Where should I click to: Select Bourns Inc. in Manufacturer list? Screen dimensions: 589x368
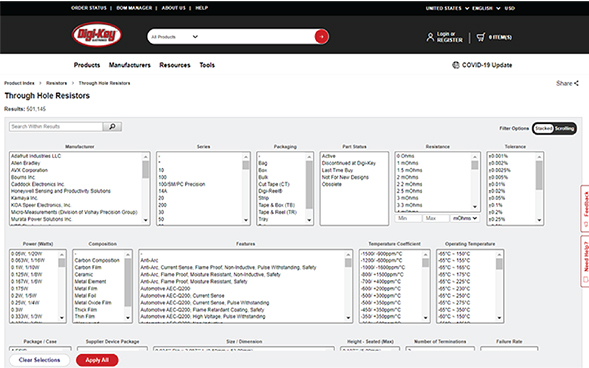click(23, 177)
